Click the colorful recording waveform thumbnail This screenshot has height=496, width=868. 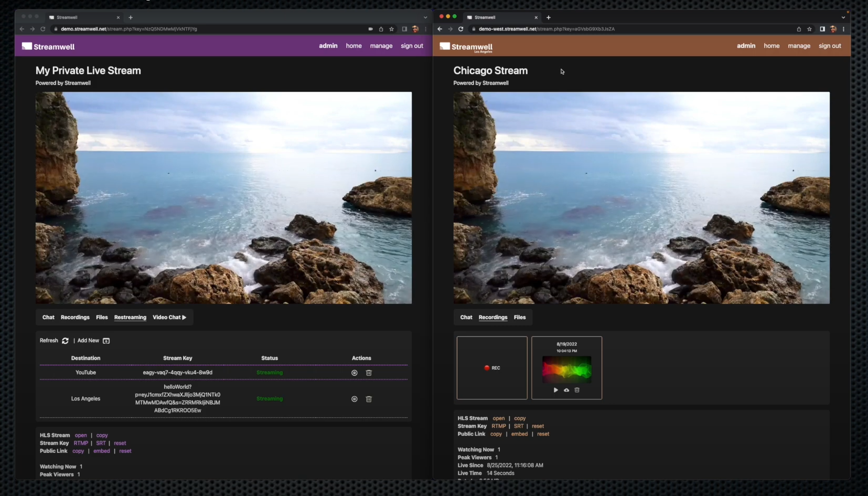pyautogui.click(x=566, y=370)
